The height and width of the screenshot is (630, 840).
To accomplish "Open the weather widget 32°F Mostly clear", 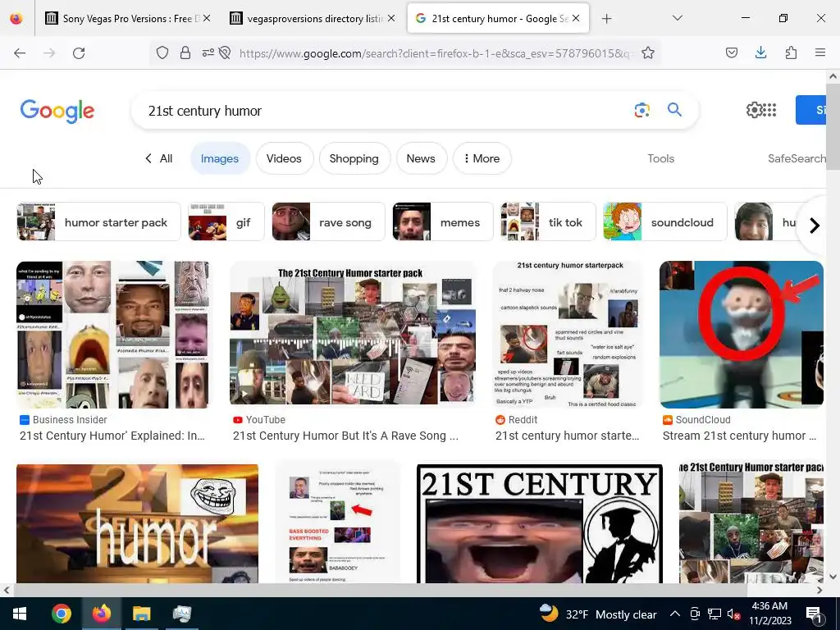I will coord(598,614).
